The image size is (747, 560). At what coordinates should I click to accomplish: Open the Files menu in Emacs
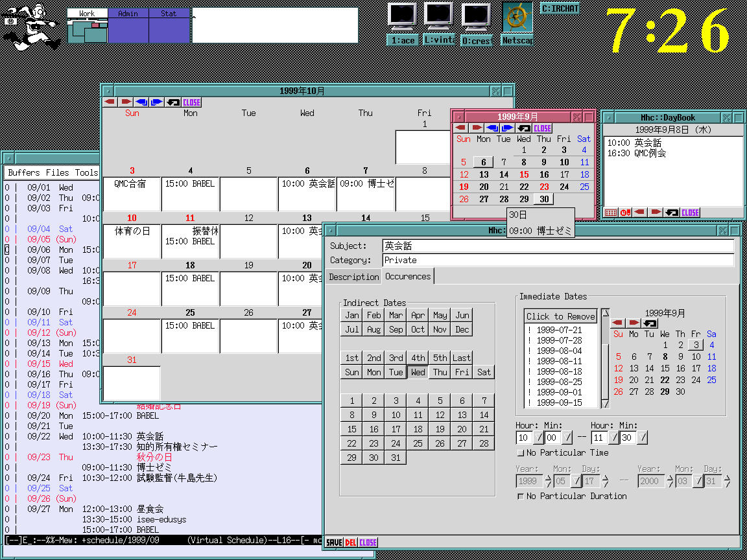[x=58, y=172]
